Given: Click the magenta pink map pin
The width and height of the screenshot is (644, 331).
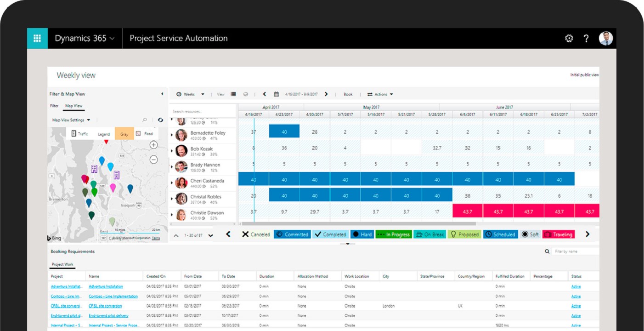Looking at the screenshot, I should (x=113, y=188).
